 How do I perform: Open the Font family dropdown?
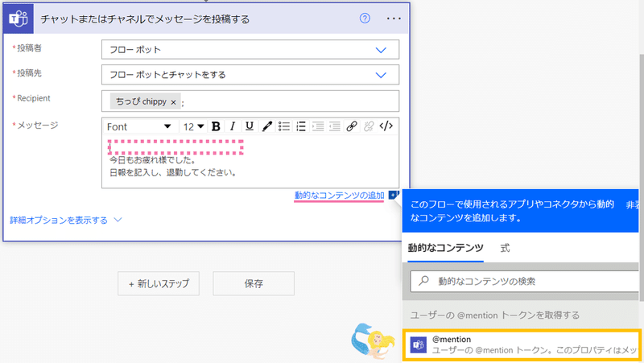[138, 126]
